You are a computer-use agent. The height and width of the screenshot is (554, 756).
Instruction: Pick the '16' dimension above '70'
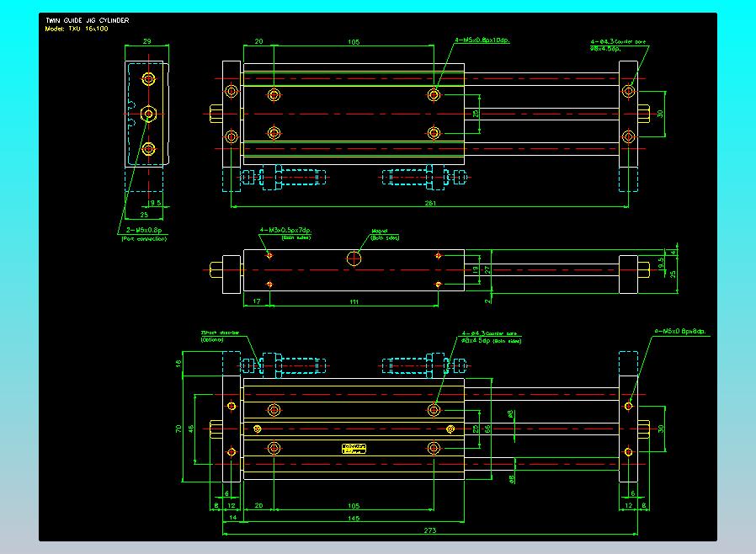pyautogui.click(x=178, y=364)
